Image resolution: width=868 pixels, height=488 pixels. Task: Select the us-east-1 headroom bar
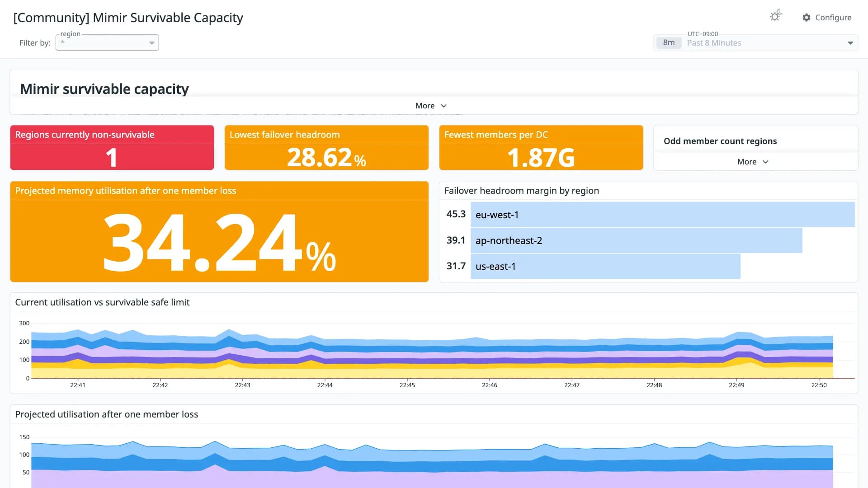pos(605,266)
